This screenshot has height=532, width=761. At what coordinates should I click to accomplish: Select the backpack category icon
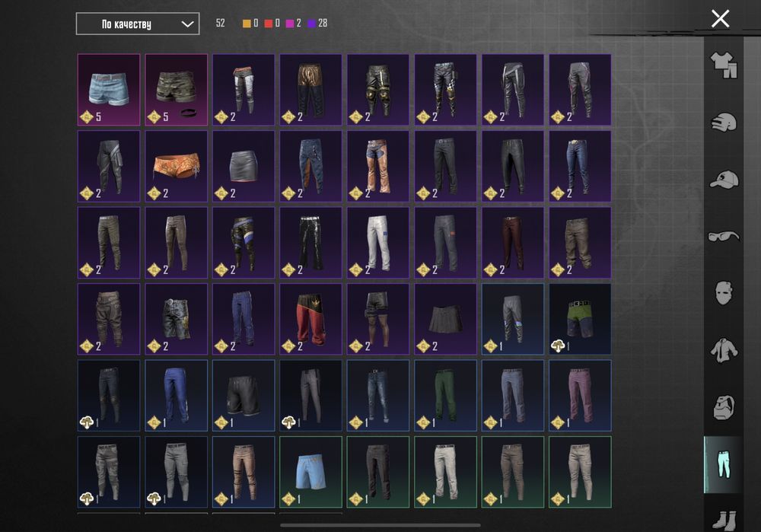pyautogui.click(x=723, y=406)
